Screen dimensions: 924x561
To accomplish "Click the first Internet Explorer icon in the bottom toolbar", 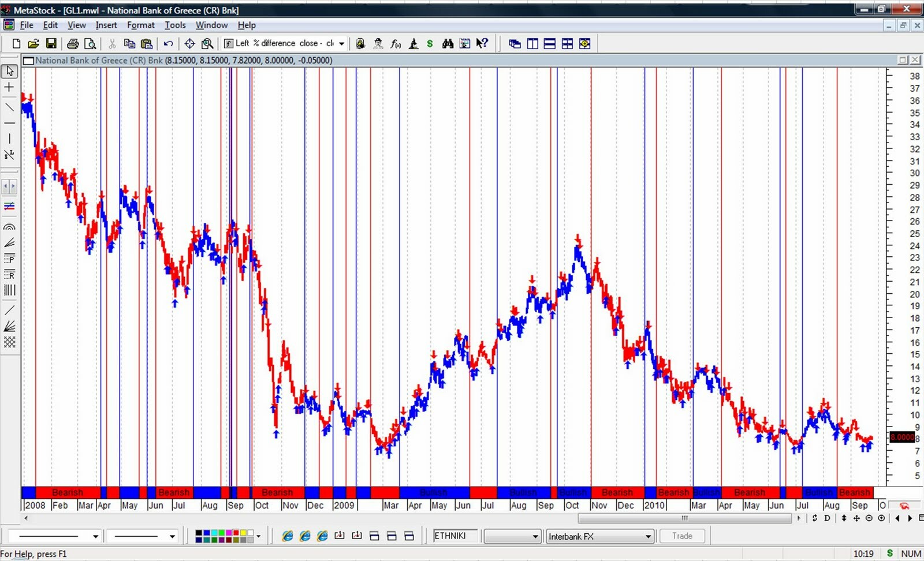I will click(288, 536).
